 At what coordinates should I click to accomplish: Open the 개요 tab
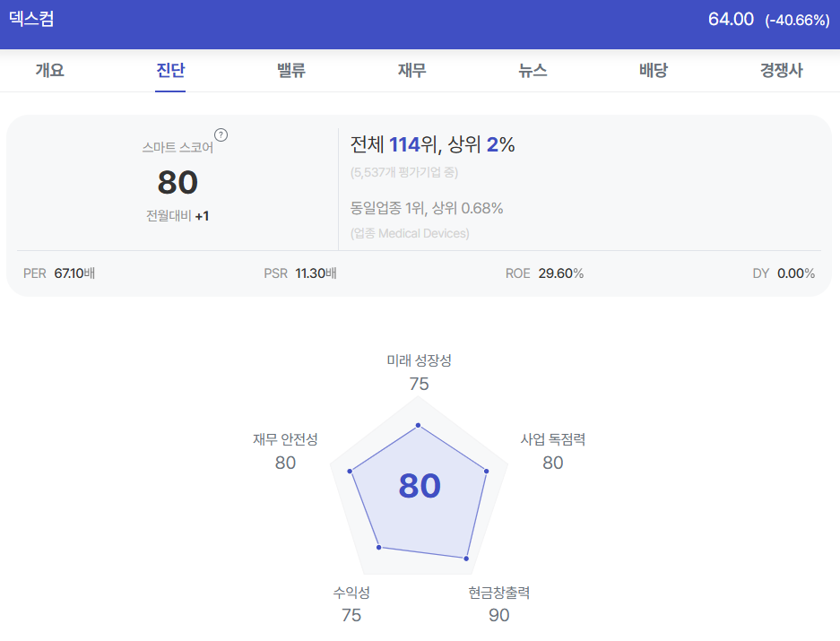click(50, 70)
